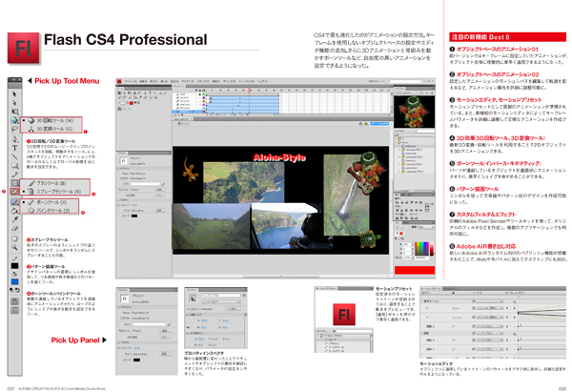Image resolution: width=572 pixels, height=392 pixels.
Task: Select the 3D Rotation tool in tools strip
Action: coord(14,120)
